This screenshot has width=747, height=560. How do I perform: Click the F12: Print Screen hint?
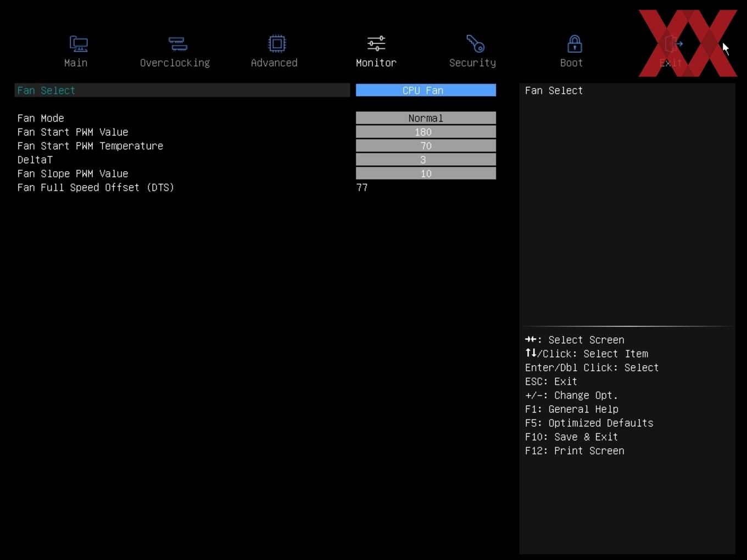coord(575,451)
